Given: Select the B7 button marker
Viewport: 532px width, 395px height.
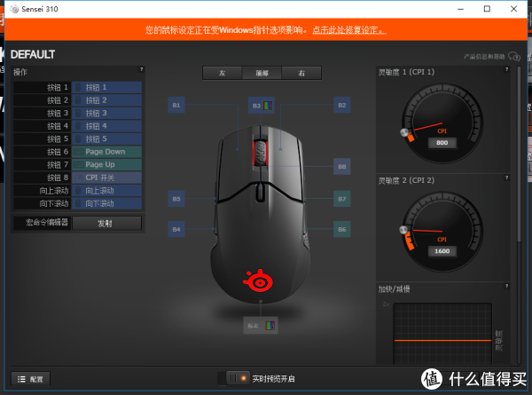Looking at the screenshot, I should 342,199.
